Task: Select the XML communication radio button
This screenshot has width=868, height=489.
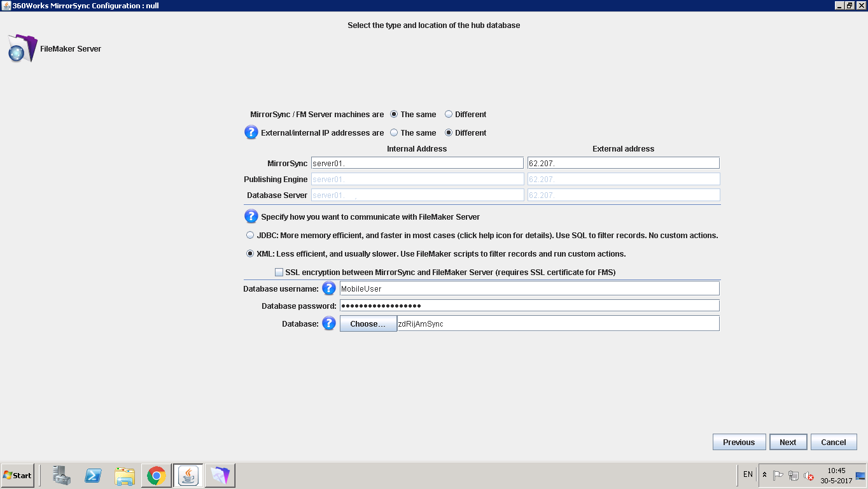Action: pos(250,254)
